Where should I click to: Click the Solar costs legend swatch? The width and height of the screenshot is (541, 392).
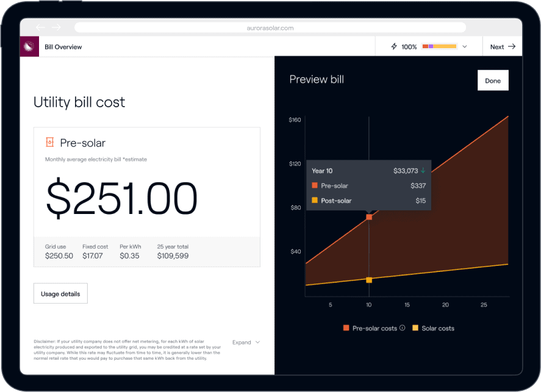click(415, 327)
